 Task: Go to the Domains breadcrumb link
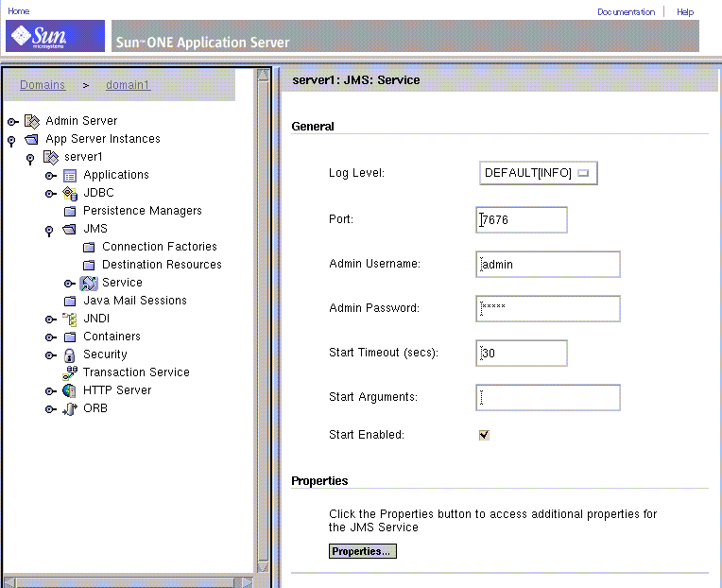[43, 85]
